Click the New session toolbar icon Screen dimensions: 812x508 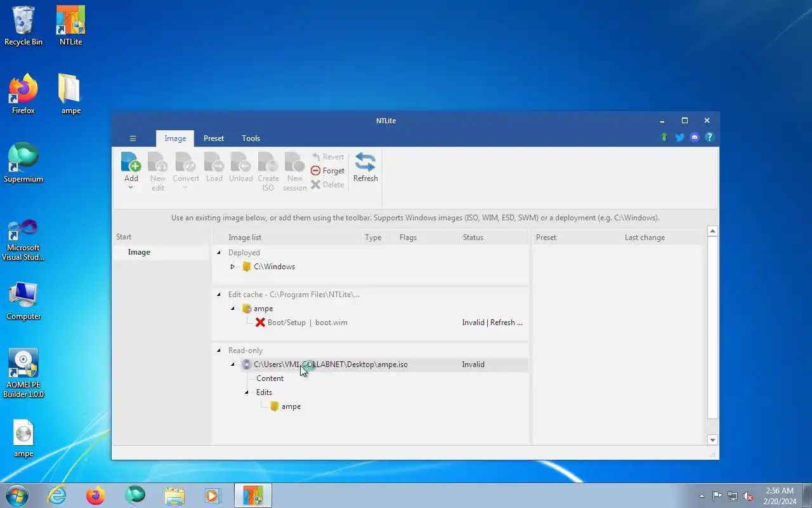click(x=294, y=162)
